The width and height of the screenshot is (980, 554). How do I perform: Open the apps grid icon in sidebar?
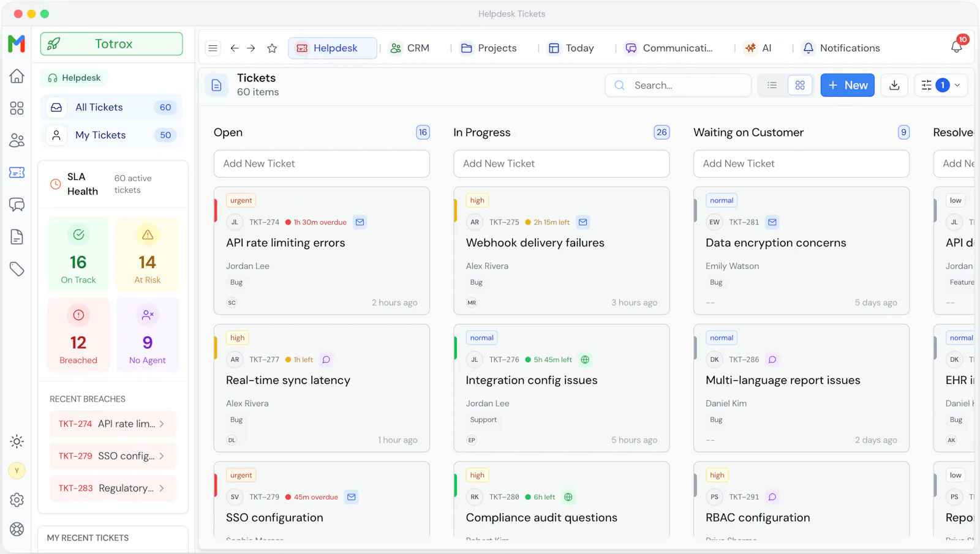click(17, 108)
